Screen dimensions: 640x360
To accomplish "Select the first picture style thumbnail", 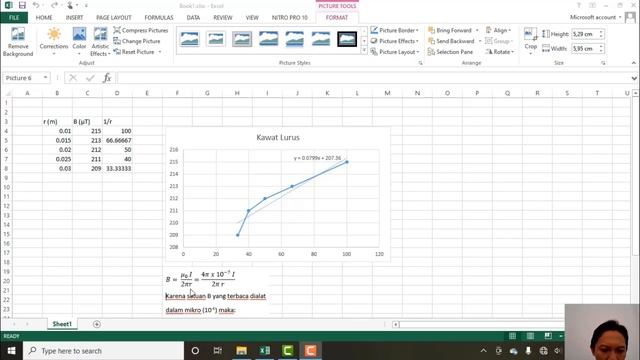I will point(190,39).
